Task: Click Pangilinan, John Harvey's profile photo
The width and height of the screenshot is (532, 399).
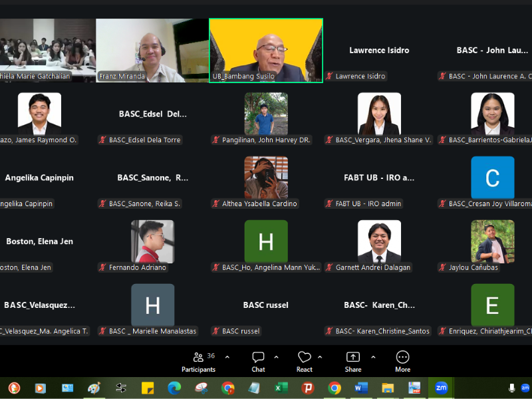Action: pyautogui.click(x=266, y=114)
